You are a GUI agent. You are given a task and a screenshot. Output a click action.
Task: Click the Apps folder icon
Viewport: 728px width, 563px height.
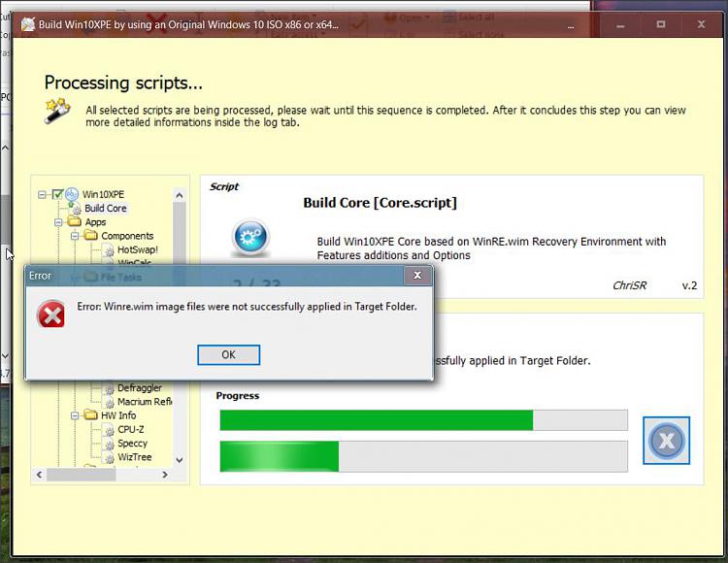pos(75,221)
